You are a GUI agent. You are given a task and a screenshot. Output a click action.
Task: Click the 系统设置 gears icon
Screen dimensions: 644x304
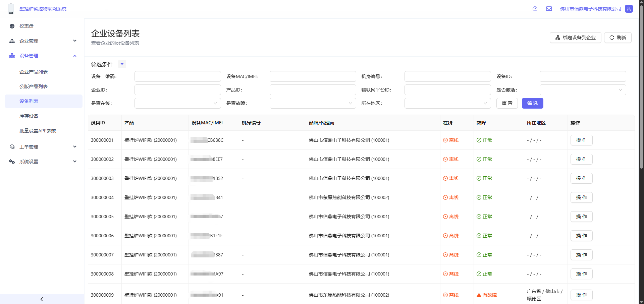pos(12,162)
